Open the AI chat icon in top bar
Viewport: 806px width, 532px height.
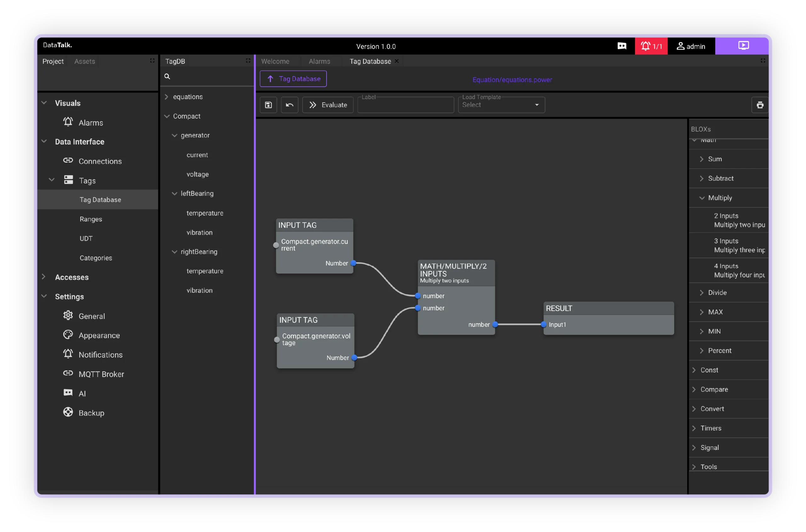click(622, 46)
